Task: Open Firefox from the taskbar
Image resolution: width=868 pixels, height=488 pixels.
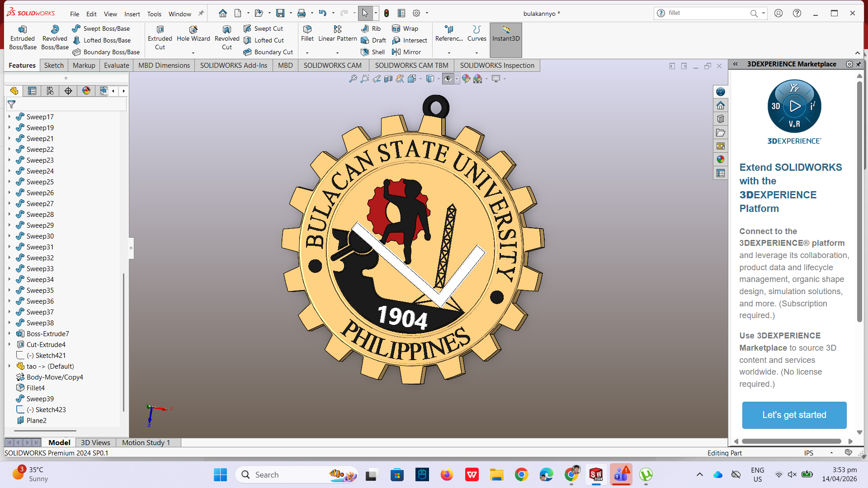Action: pyautogui.click(x=447, y=474)
